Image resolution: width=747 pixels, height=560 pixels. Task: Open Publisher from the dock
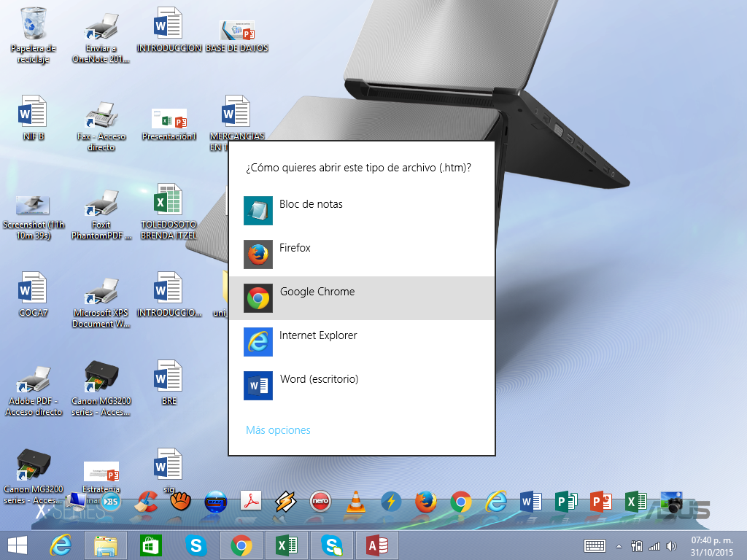[566, 502]
